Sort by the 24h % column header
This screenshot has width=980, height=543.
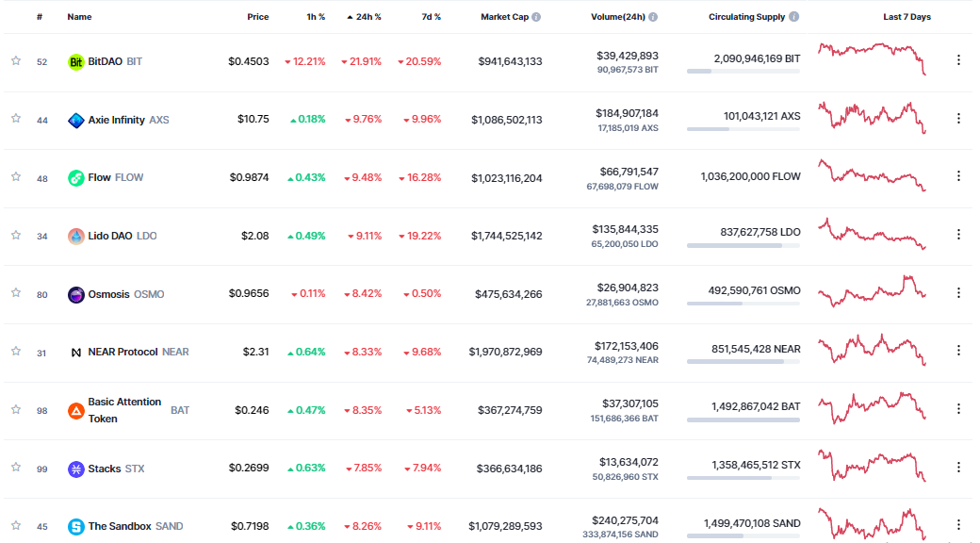point(367,17)
